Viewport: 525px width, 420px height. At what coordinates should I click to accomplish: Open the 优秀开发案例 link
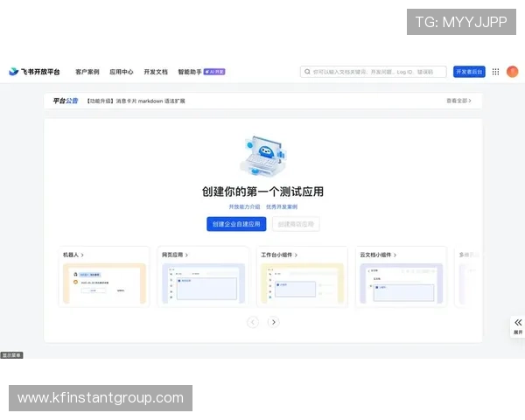pyautogui.click(x=282, y=207)
